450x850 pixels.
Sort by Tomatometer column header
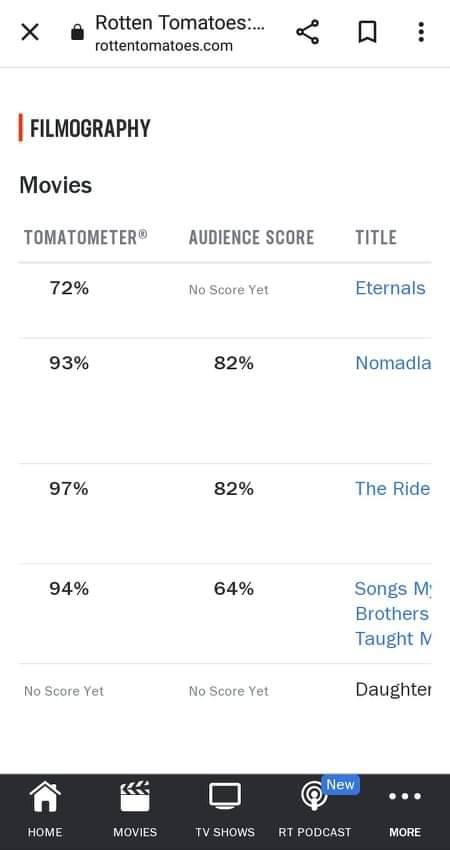tap(86, 237)
